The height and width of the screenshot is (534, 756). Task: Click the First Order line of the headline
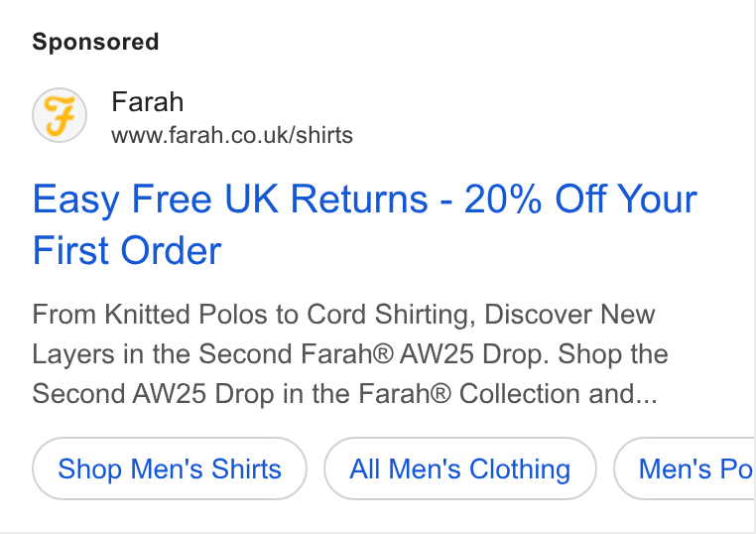[x=127, y=250]
